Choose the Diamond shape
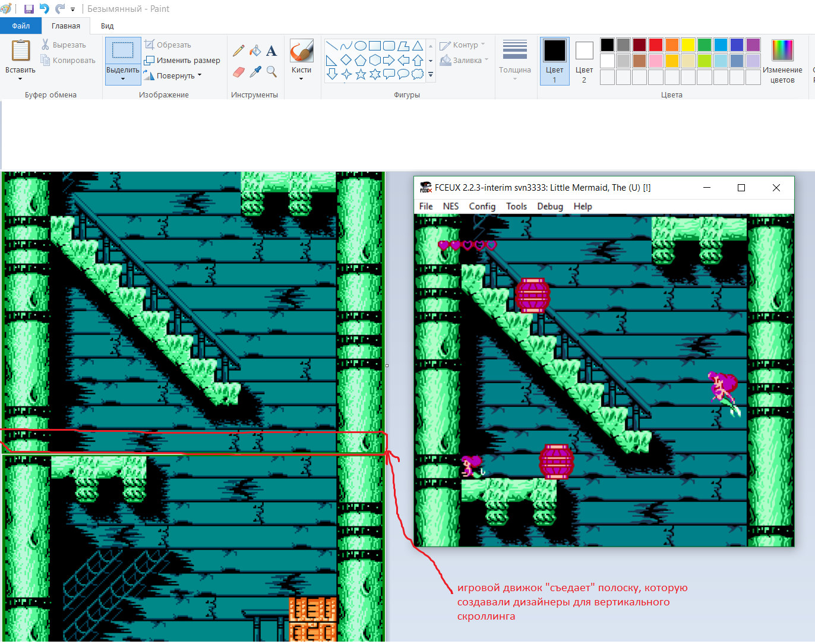Image resolution: width=815 pixels, height=644 pixels. [346, 60]
